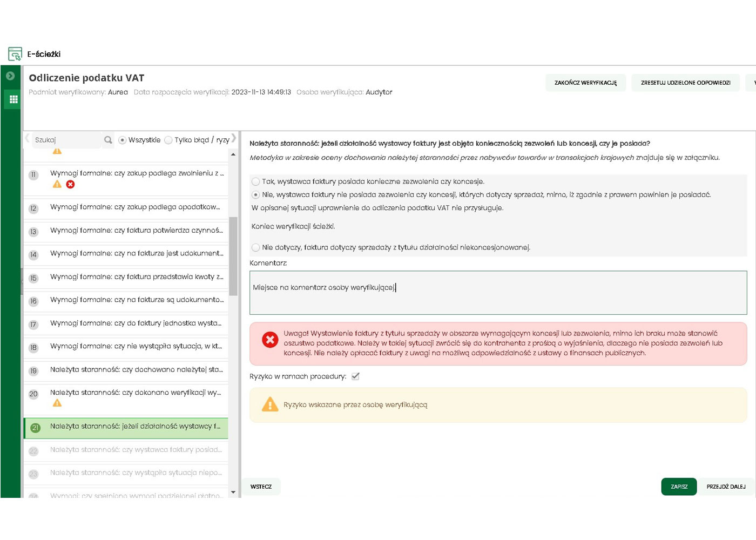Click red error icon on item 11
The image size is (756, 540).
(70, 184)
